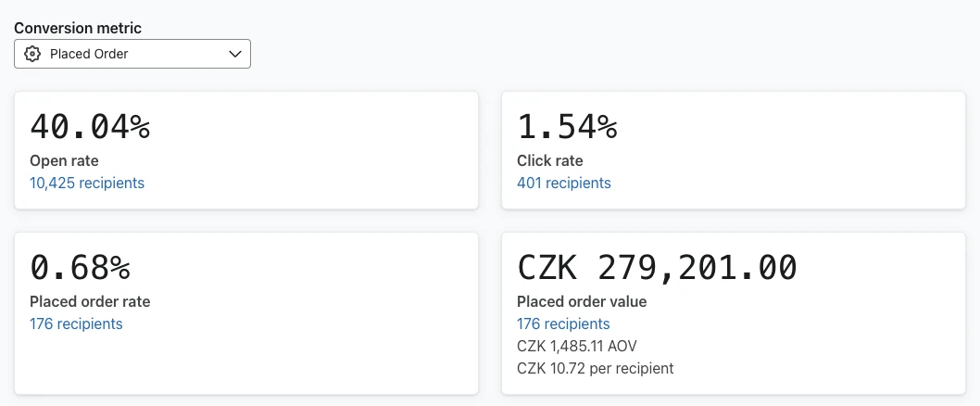Screen dimensions: 980x406
Task: Open the 10,425 recipients link
Action: tap(87, 183)
